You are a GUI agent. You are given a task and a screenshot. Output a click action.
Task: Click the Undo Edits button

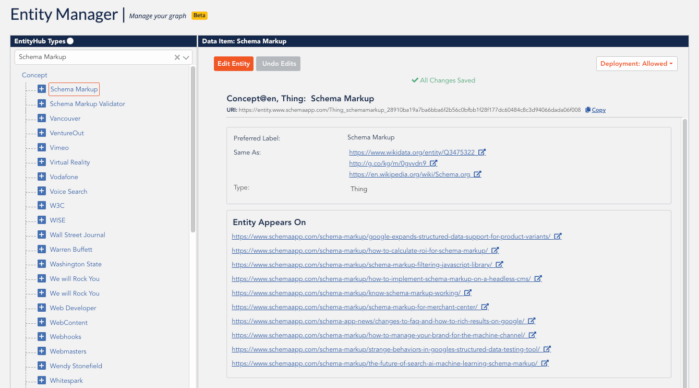point(279,64)
